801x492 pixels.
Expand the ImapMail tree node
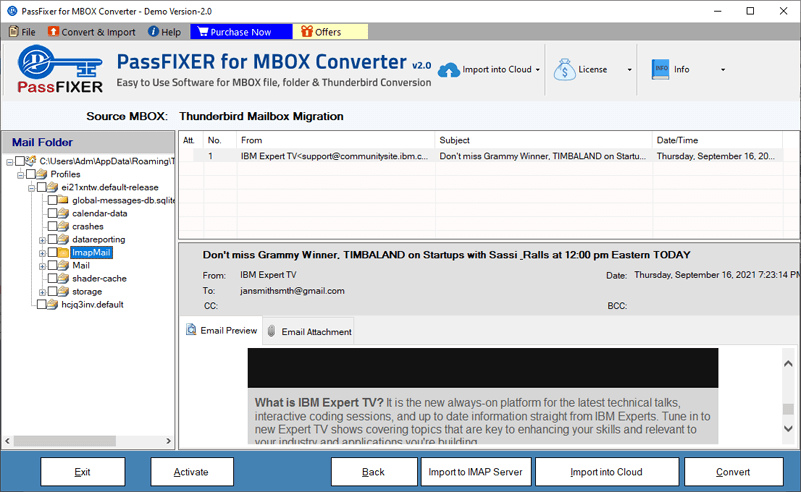(x=42, y=253)
